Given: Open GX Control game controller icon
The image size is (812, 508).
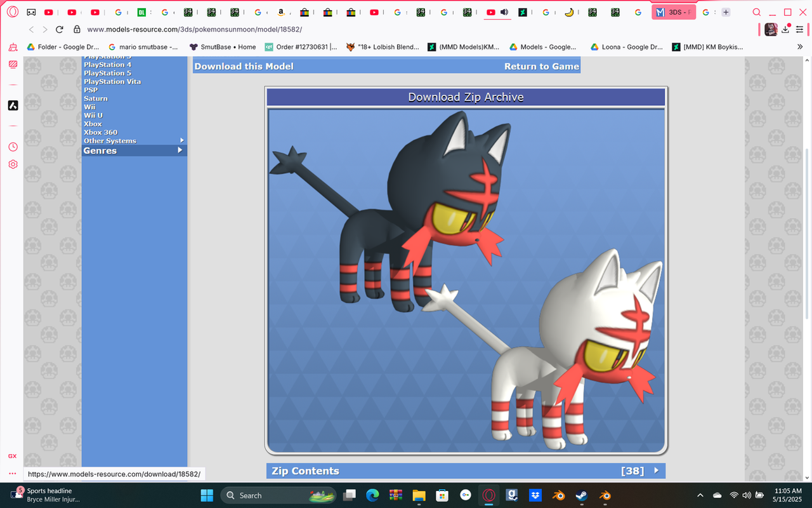Looking at the screenshot, I should (x=31, y=12).
